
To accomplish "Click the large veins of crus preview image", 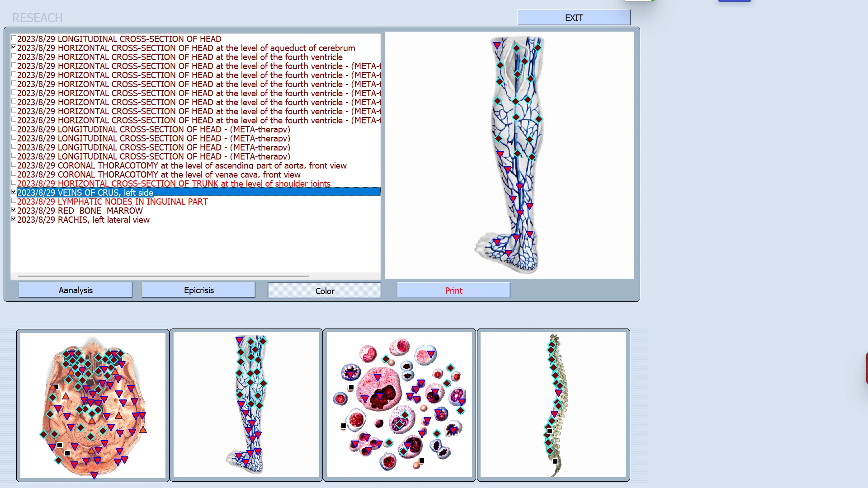I will (x=509, y=155).
